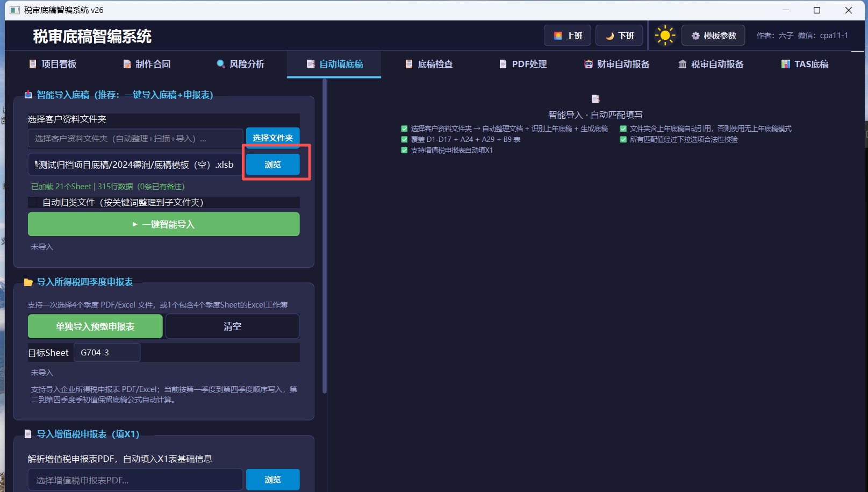This screenshot has width=868, height=492.
Task: Click the 税审底稿智编系统 header title
Action: (x=92, y=37)
